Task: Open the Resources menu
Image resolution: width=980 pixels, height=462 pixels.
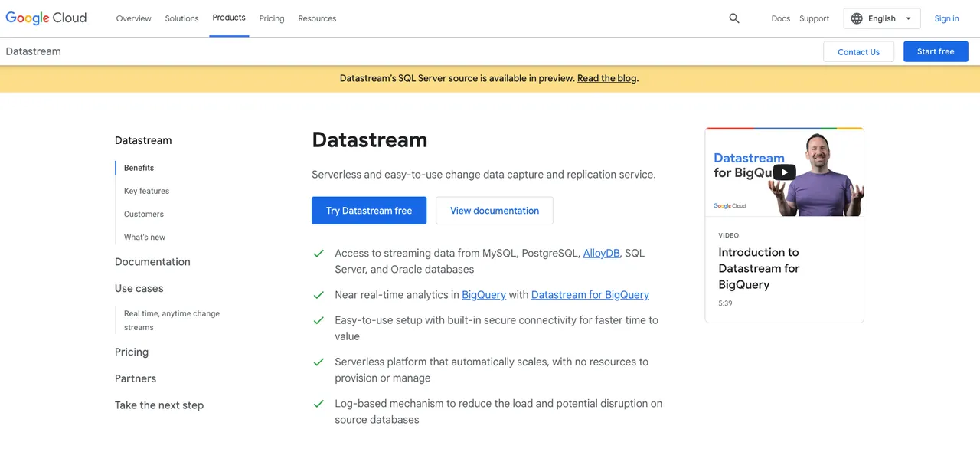Action: [317, 18]
